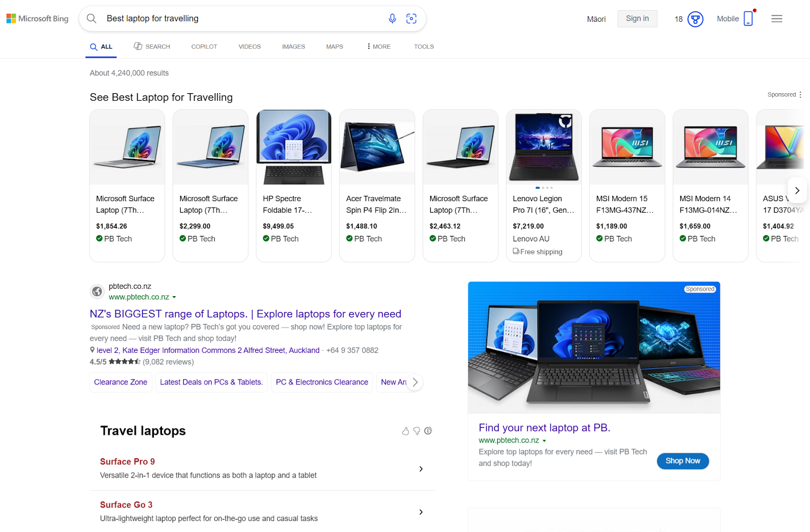810x532 pixels.
Task: Select the ALL results tab
Action: (101, 47)
